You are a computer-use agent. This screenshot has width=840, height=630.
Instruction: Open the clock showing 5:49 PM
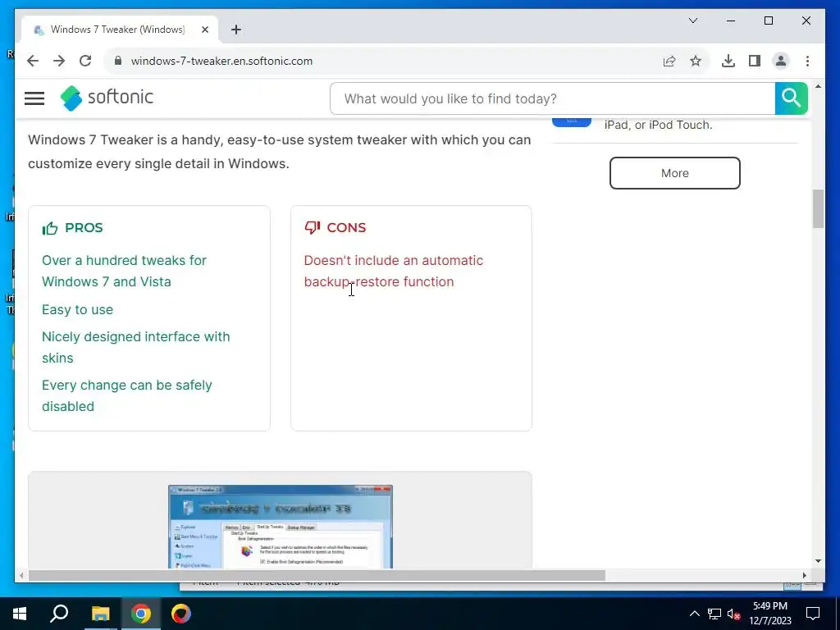(x=770, y=614)
